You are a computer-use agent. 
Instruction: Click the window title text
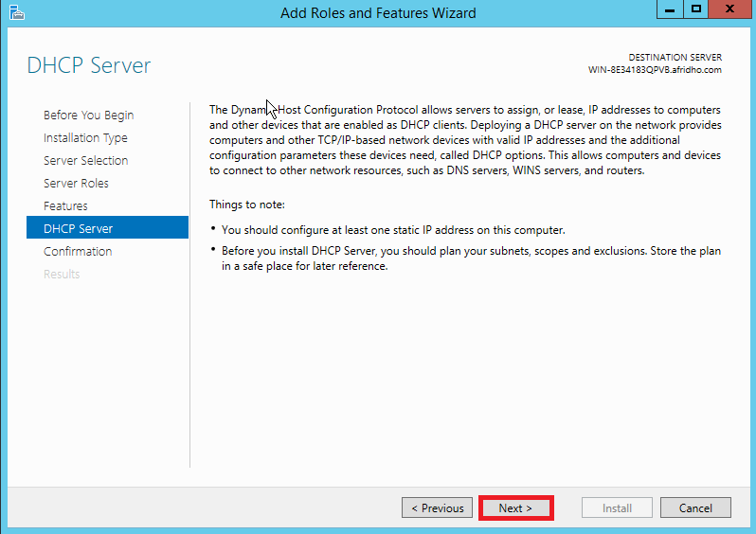(x=378, y=13)
